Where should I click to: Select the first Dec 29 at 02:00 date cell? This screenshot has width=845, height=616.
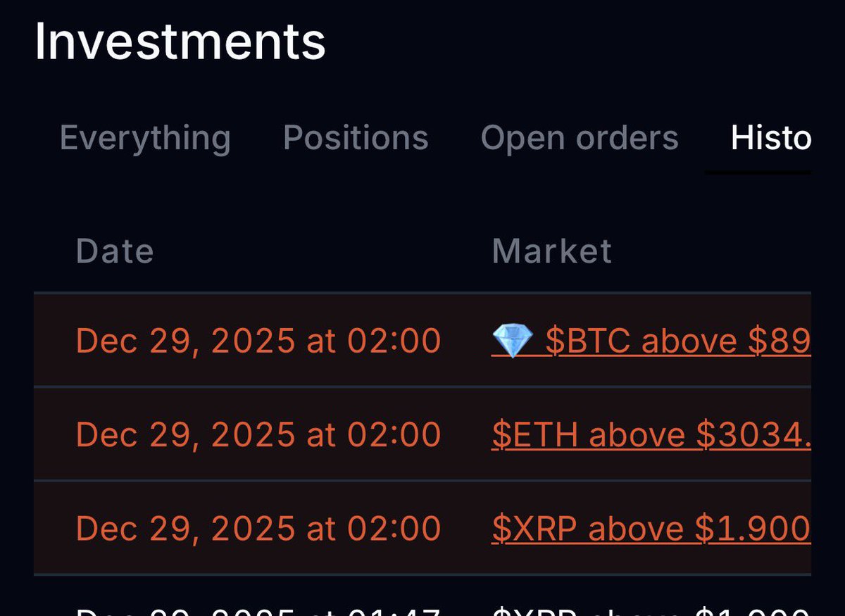259,340
